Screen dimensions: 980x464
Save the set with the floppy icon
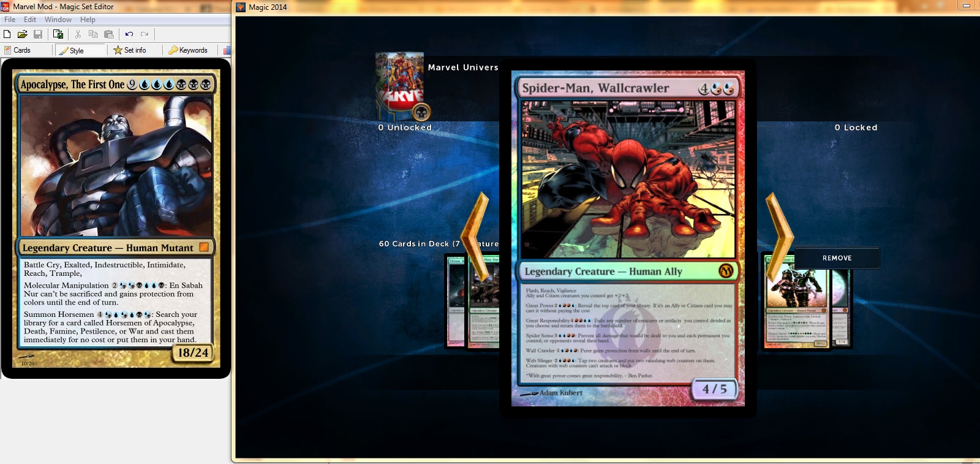(x=38, y=34)
